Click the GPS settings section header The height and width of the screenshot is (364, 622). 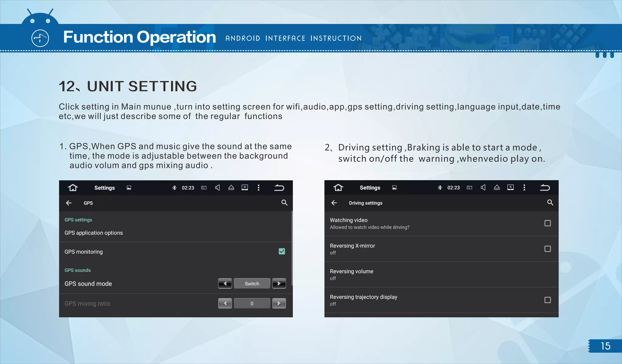coord(78,220)
